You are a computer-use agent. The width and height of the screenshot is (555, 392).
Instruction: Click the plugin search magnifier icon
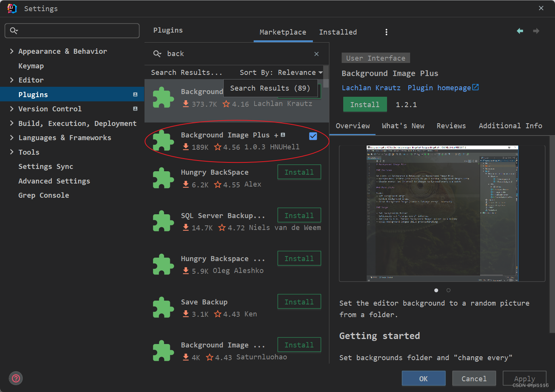(157, 54)
